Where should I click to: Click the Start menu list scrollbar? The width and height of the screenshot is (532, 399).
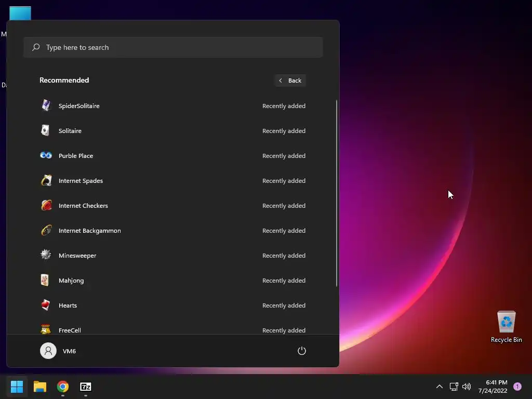(337, 193)
